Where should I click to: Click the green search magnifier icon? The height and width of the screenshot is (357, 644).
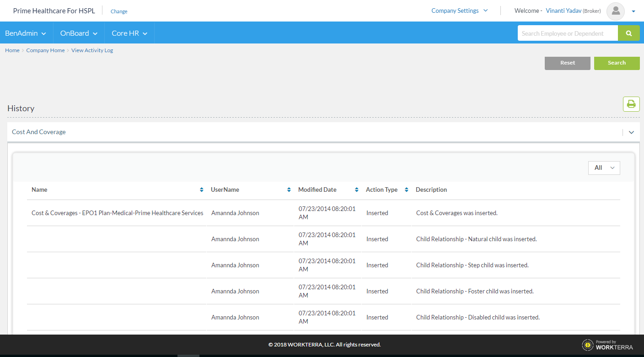coord(629,33)
